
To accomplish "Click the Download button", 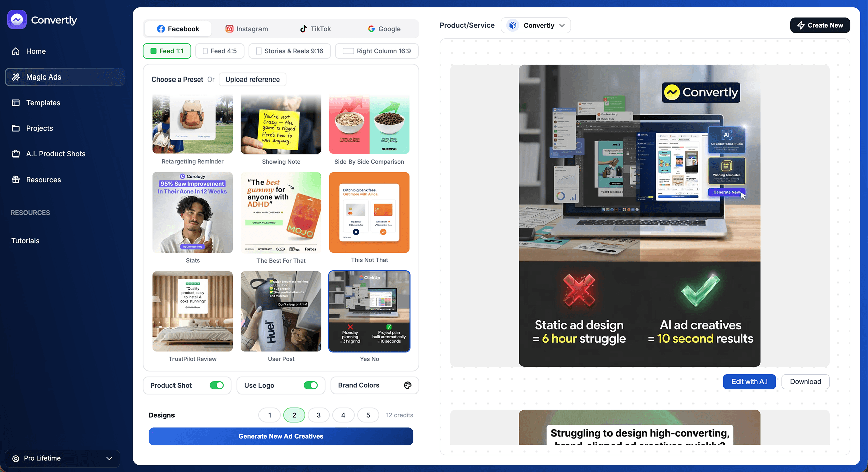I will [805, 382].
